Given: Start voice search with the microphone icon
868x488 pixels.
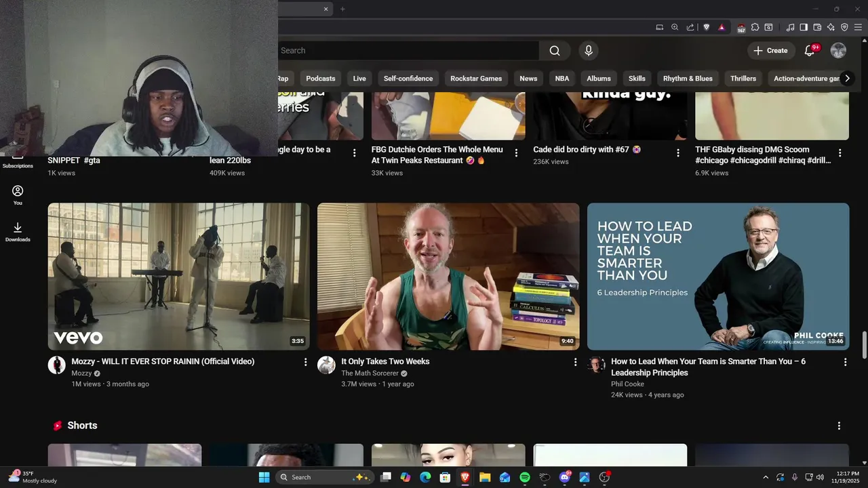Looking at the screenshot, I should coord(589,51).
